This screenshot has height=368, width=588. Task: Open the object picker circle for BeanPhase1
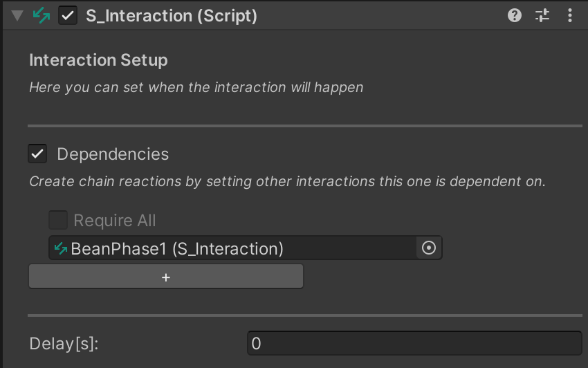tap(429, 248)
